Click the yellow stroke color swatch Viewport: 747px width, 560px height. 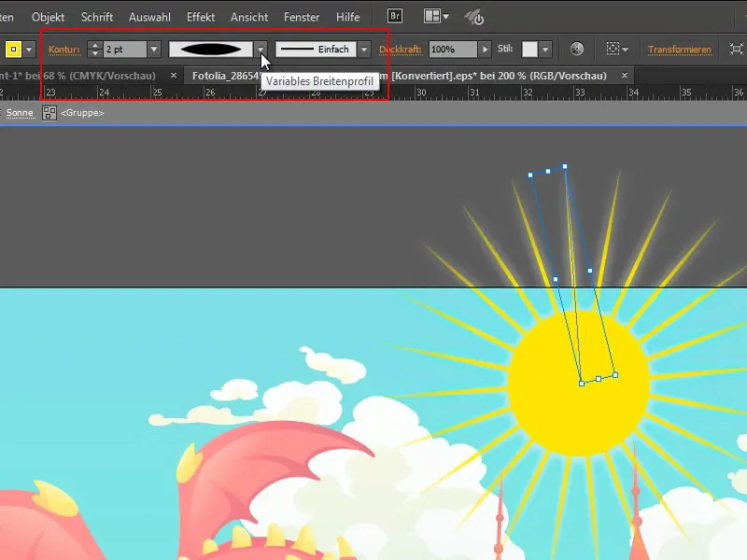[13, 49]
